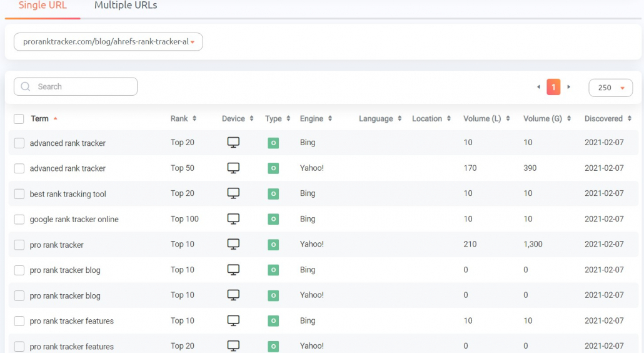Viewport: 644px width, 353px height.
Task: Click green organic type icon, advanced rank tracker Yahoo! row
Action: (273, 168)
